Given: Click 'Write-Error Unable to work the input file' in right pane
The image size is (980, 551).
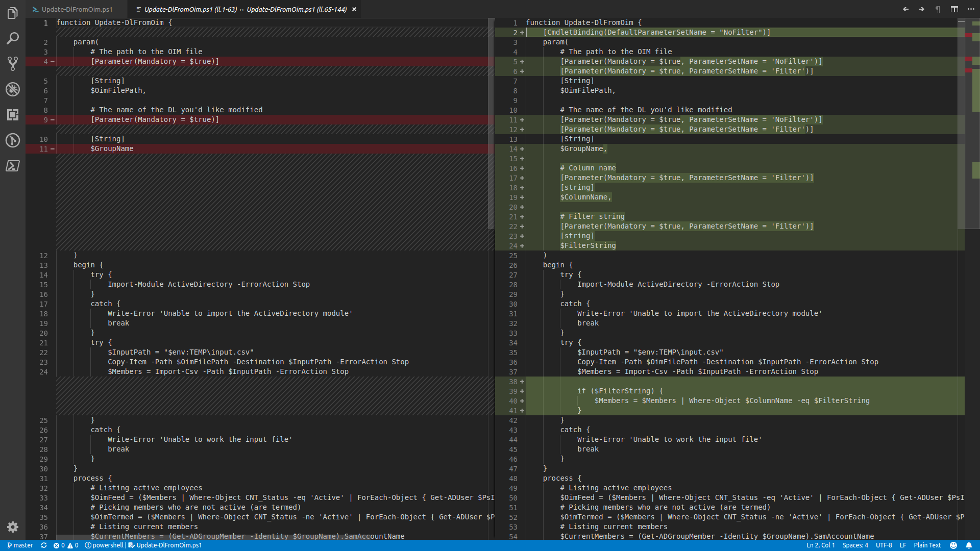Looking at the screenshot, I should (x=669, y=439).
